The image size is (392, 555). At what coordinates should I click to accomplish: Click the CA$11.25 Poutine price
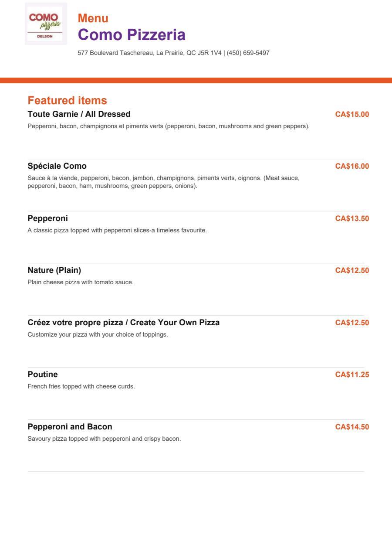(x=352, y=375)
